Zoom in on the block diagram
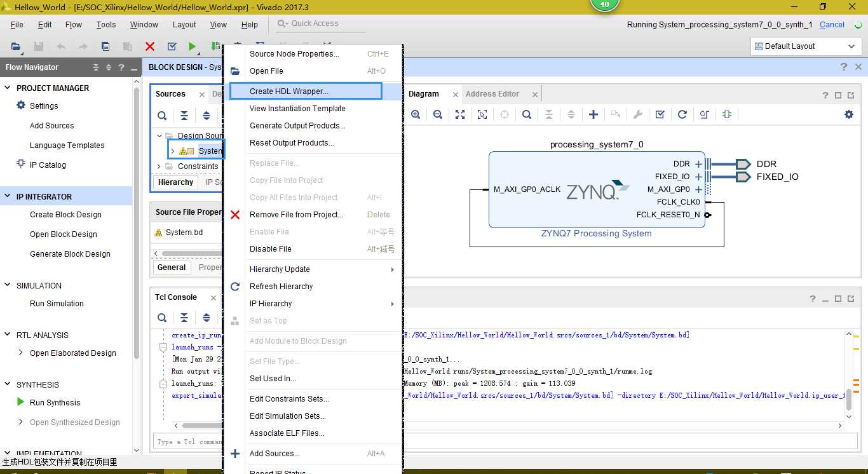The image size is (868, 474). (416, 114)
